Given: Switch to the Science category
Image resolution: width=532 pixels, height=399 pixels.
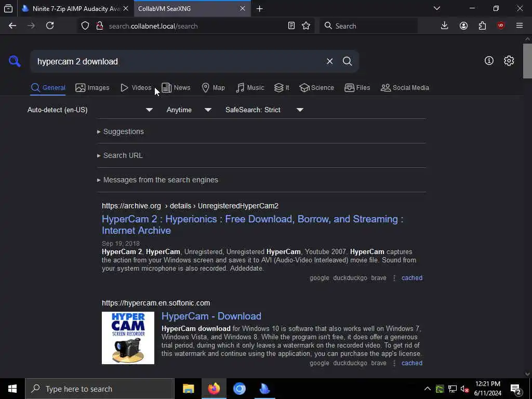Looking at the screenshot, I should (316, 87).
